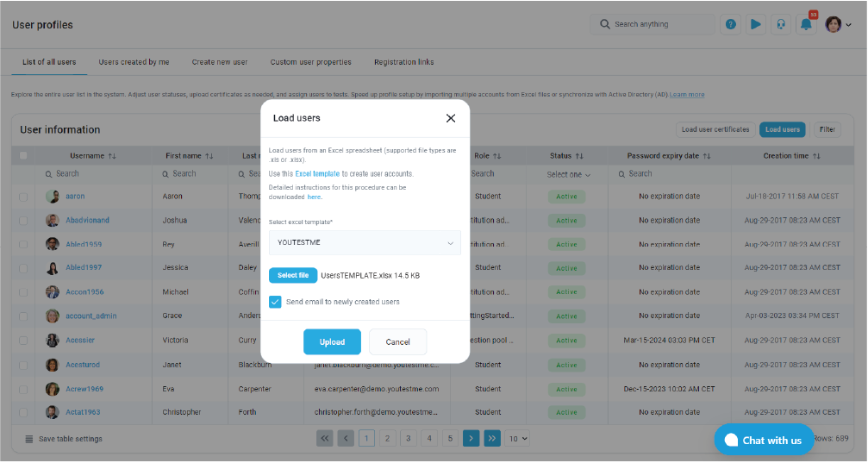This screenshot has width=868, height=463.
Task: Close the Load users dialog
Action: (x=451, y=118)
